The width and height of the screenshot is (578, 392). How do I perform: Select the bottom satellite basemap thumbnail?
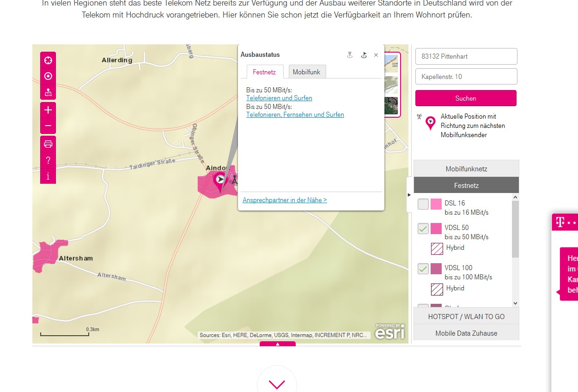(391, 106)
